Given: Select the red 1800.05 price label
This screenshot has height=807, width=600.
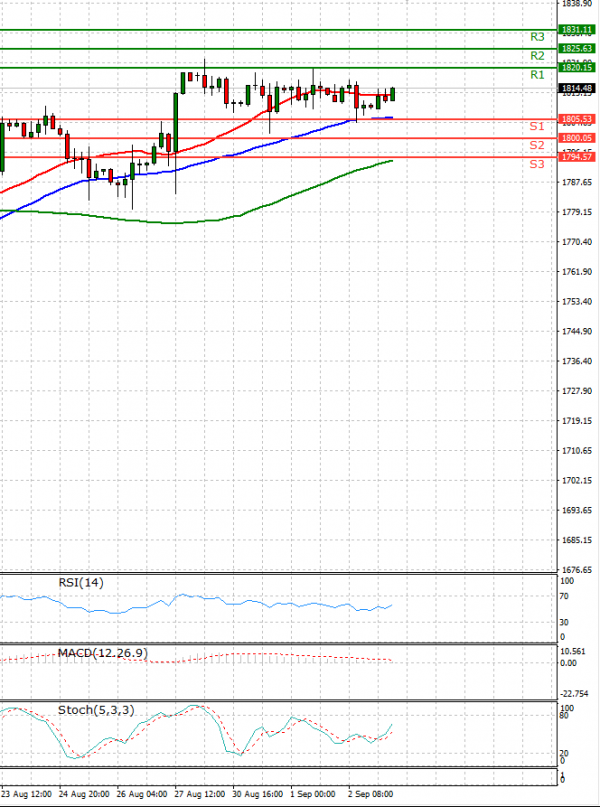Looking at the screenshot, I should click(577, 138).
